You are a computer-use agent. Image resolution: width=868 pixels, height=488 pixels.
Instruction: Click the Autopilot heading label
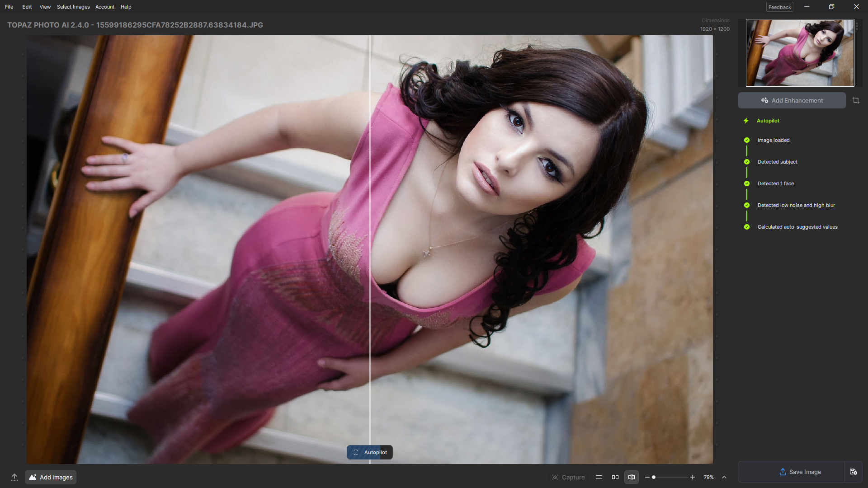[x=768, y=121]
